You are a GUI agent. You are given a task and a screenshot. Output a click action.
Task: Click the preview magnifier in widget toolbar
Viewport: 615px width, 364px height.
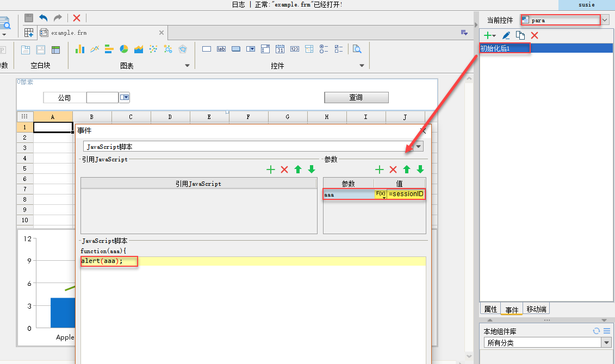click(357, 49)
